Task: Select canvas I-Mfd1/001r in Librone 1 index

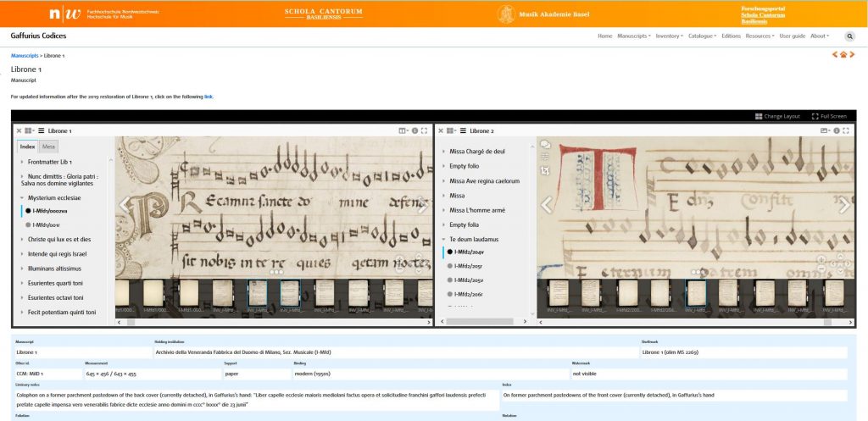Action: [x=46, y=225]
